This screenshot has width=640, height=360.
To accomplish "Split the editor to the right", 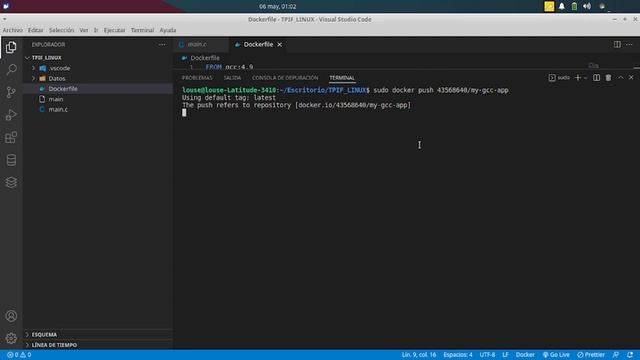I will tap(617, 44).
